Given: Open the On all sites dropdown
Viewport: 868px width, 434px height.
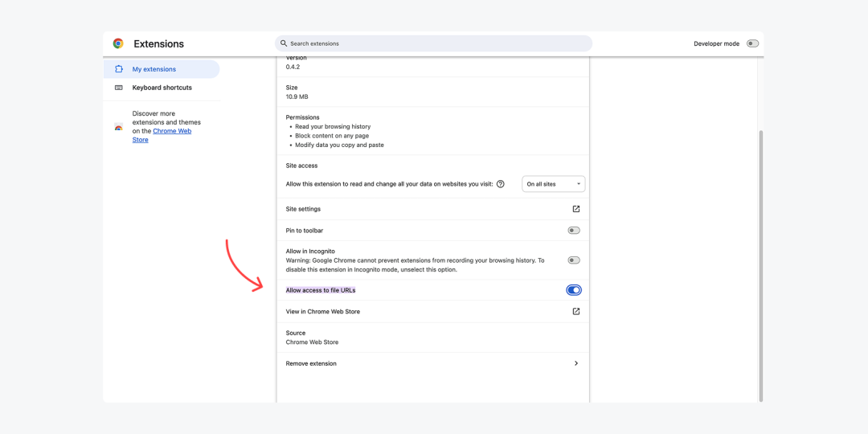Looking at the screenshot, I should coord(553,184).
